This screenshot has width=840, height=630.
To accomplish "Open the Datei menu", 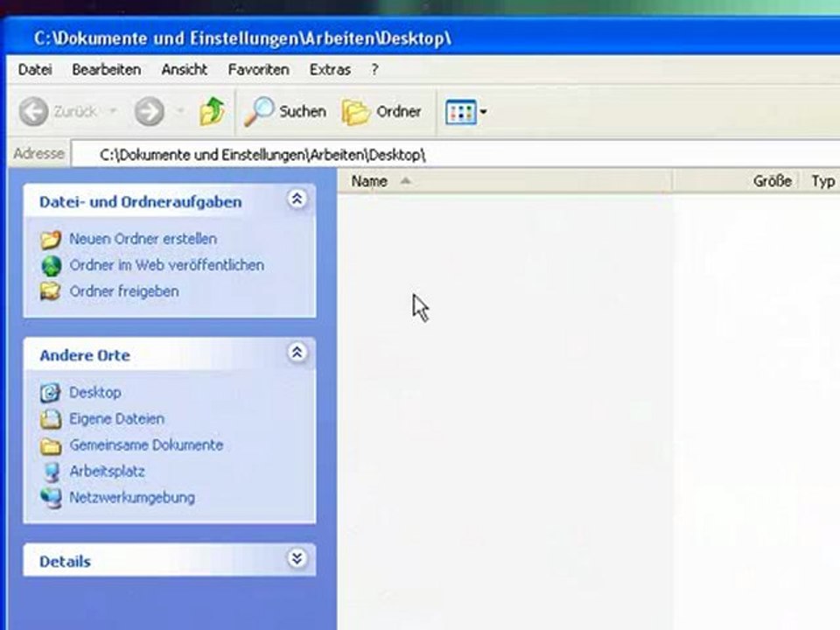I will [35, 70].
